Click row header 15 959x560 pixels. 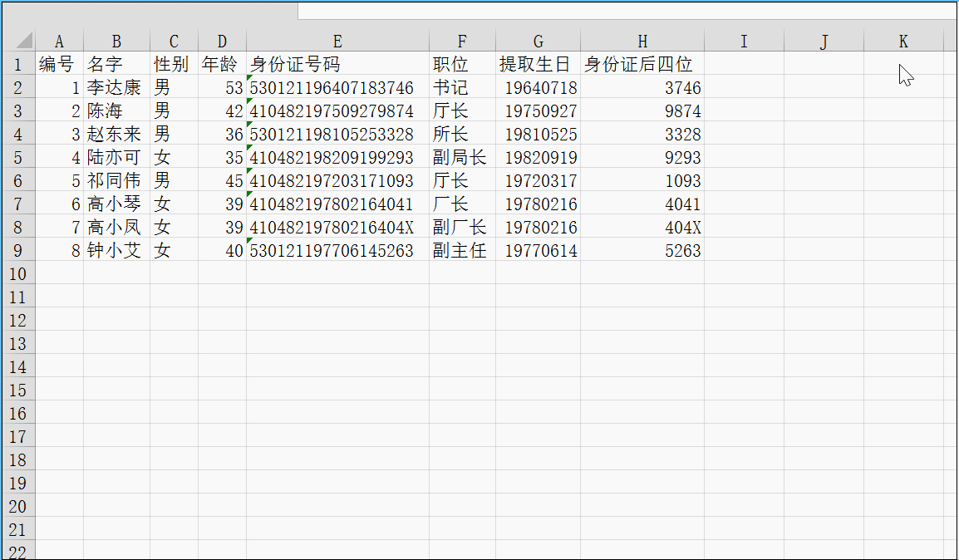click(19, 390)
